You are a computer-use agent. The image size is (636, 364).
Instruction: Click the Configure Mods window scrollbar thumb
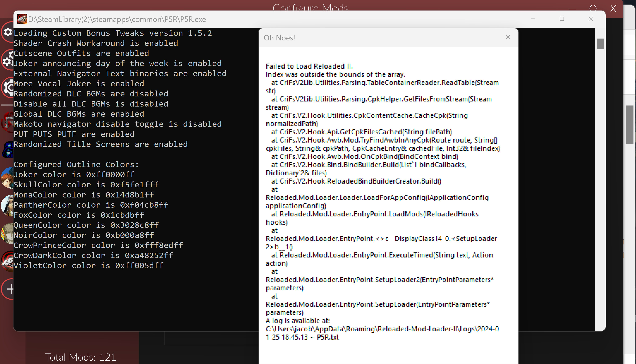[x=629, y=124]
